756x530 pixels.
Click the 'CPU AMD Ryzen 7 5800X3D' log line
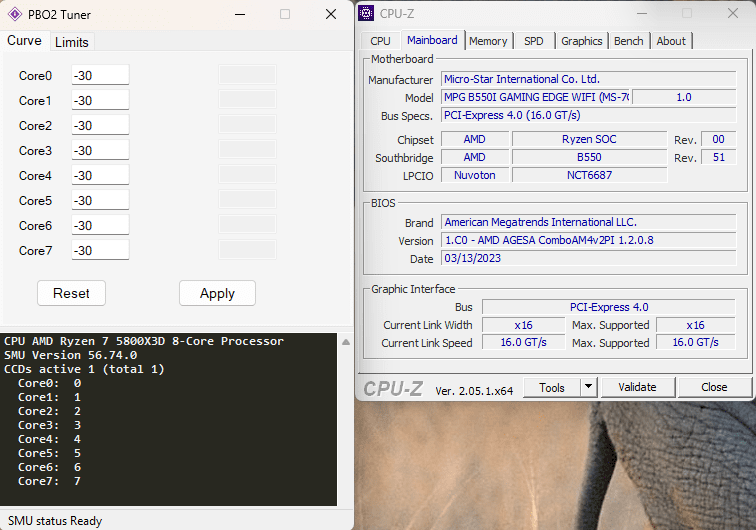tap(144, 341)
